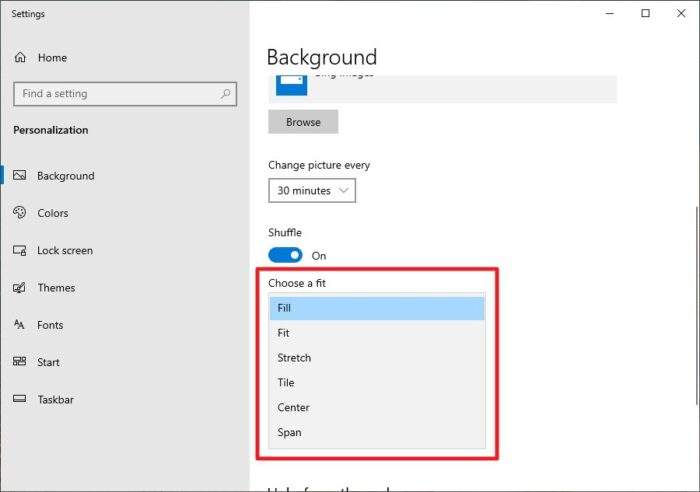The height and width of the screenshot is (492, 700).
Task: Click the search magnifier icon
Action: coord(225,93)
